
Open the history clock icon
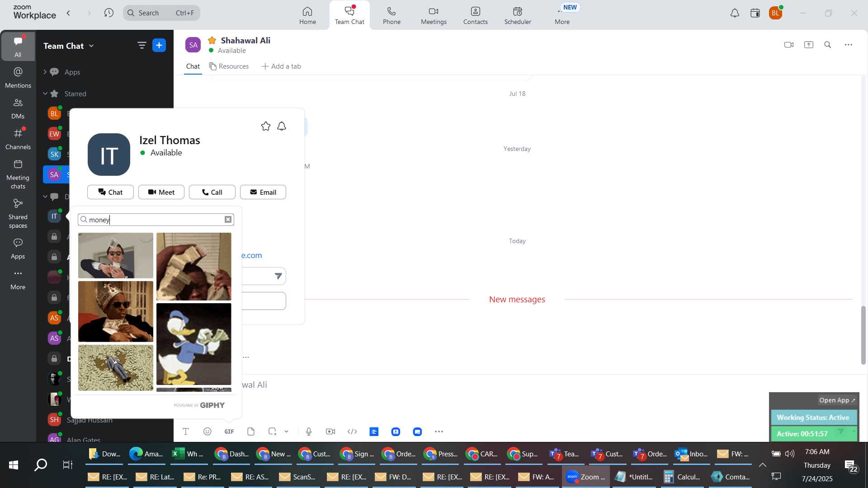pyautogui.click(x=108, y=13)
